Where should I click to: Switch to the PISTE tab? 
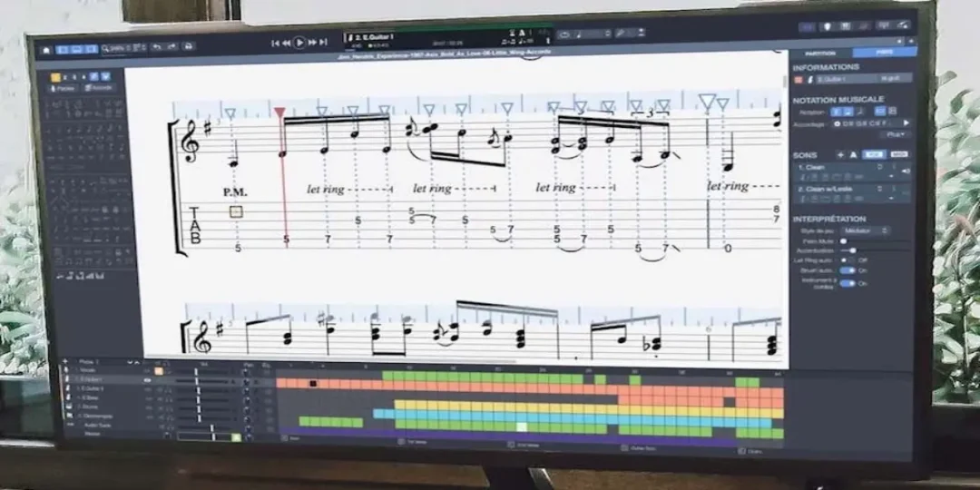pyautogui.click(x=885, y=53)
